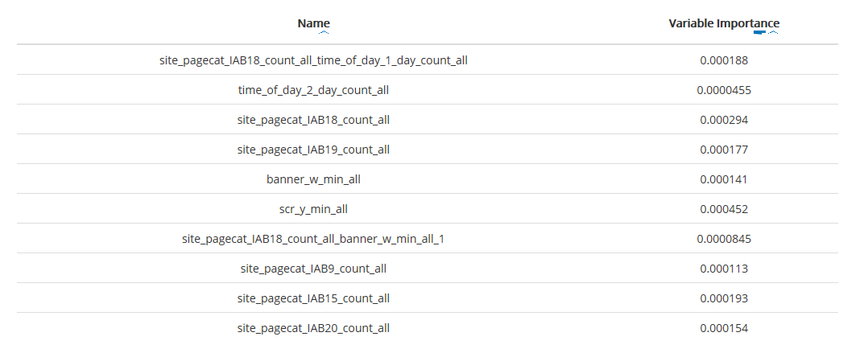This screenshot has height=349, width=868.
Task: Select the time_of_day_2_day_count_all row
Action: (x=314, y=90)
